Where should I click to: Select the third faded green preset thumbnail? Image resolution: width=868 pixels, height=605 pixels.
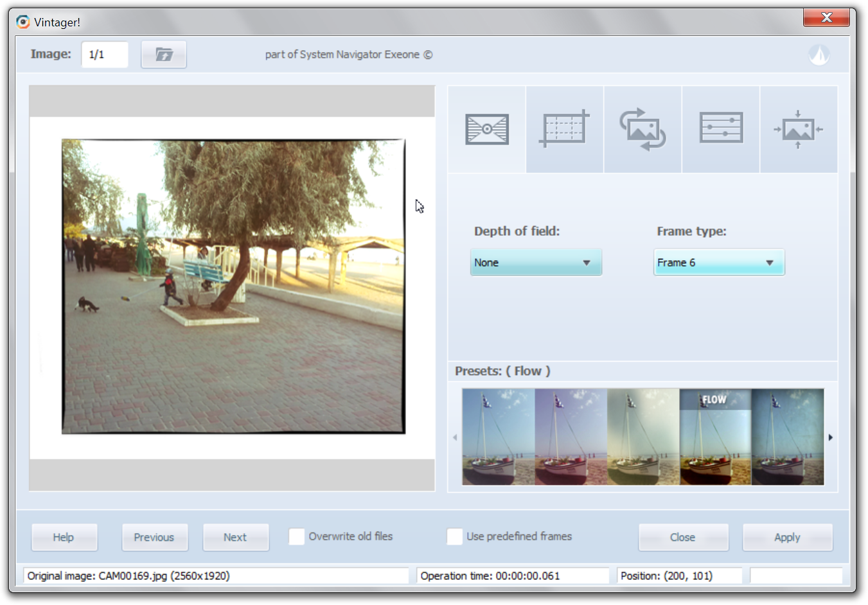(x=643, y=437)
